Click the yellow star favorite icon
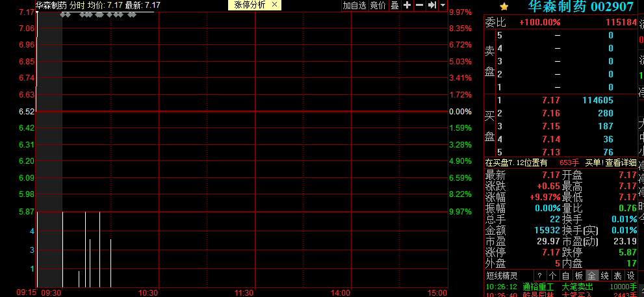Viewport: 644px width, 297px height. coord(504,7)
